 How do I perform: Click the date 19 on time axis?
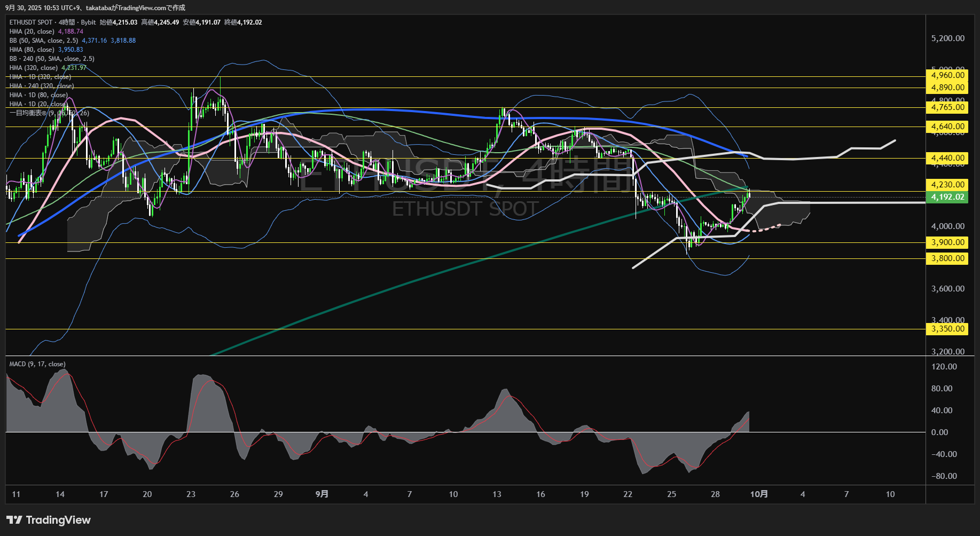[x=584, y=494]
